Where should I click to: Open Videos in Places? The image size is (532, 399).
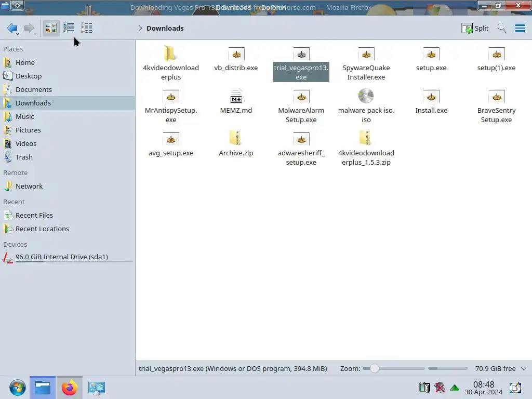(x=68, y=143)
